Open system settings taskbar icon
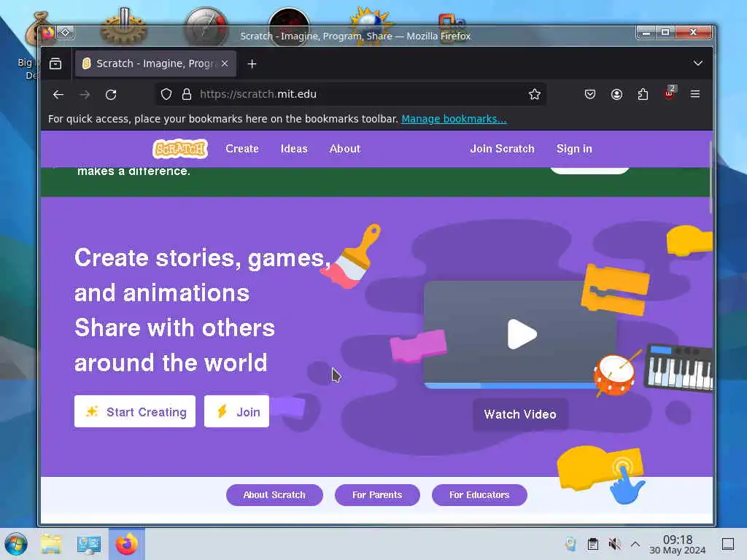Viewport: 747px width, 560px height. click(x=88, y=544)
